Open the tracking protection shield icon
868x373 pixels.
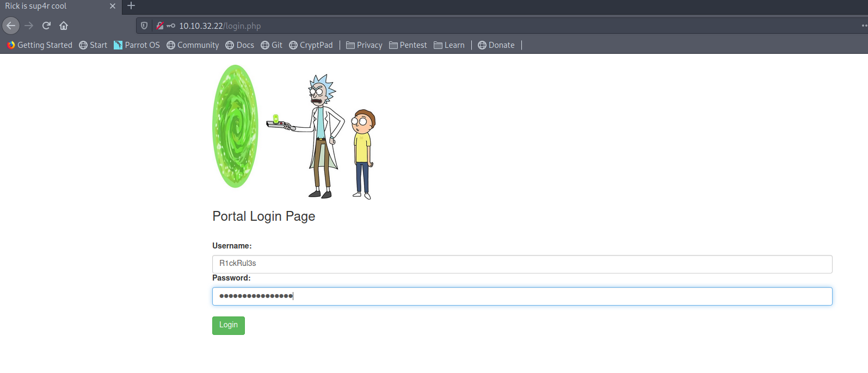[x=144, y=26]
